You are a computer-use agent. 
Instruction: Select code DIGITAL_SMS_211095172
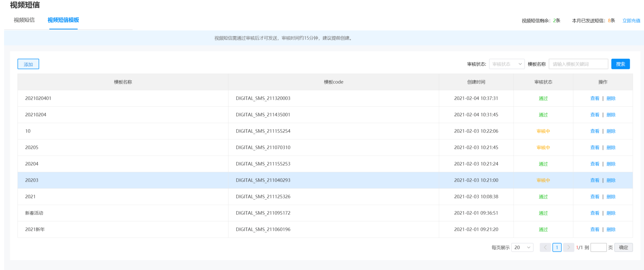[263, 213]
